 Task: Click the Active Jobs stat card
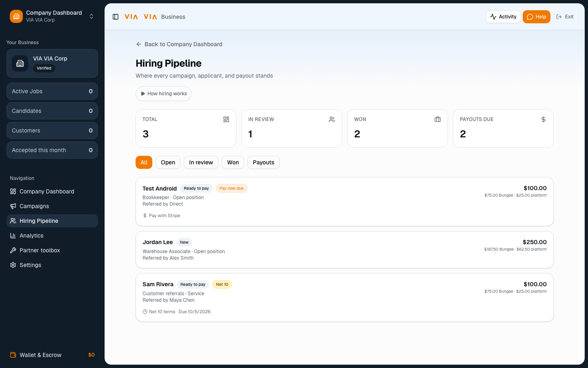pos(52,91)
